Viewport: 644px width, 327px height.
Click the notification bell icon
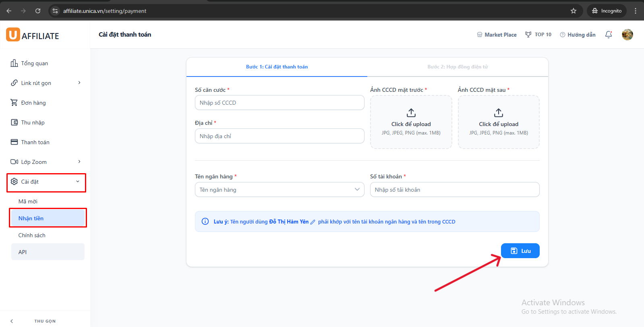click(x=608, y=35)
